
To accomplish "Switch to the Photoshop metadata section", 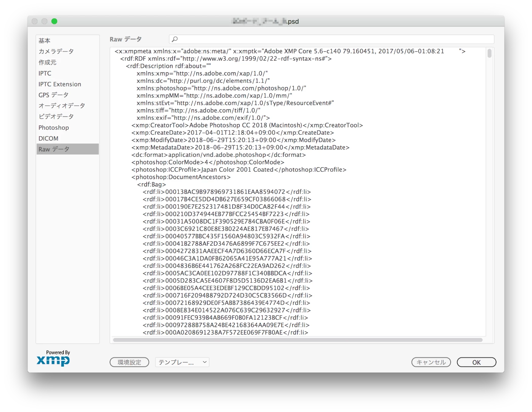I will 68,127.
